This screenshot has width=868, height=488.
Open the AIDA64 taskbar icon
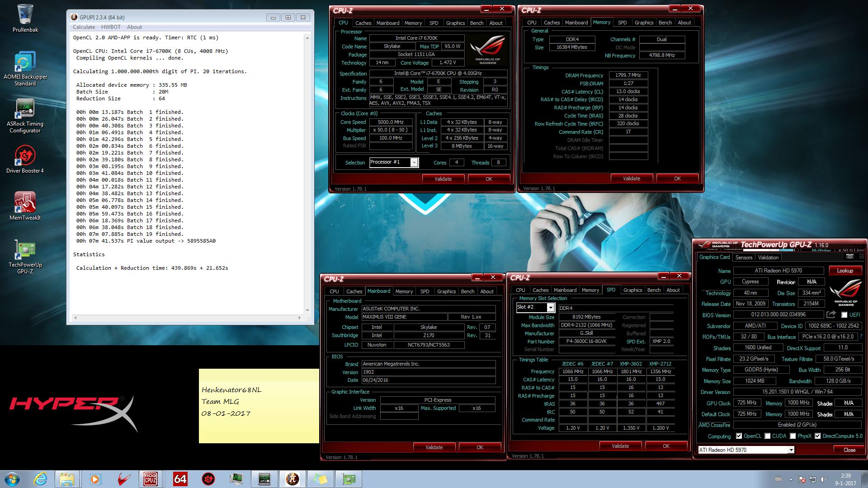pyautogui.click(x=180, y=479)
